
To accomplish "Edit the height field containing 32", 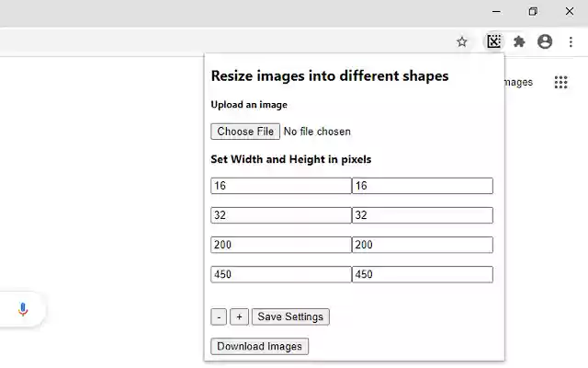I will pos(423,215).
